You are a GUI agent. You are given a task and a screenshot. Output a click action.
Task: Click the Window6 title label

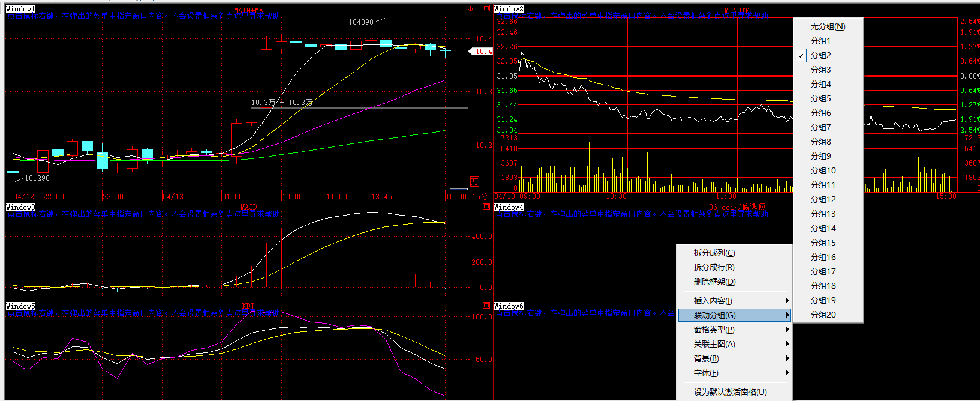[x=509, y=306]
